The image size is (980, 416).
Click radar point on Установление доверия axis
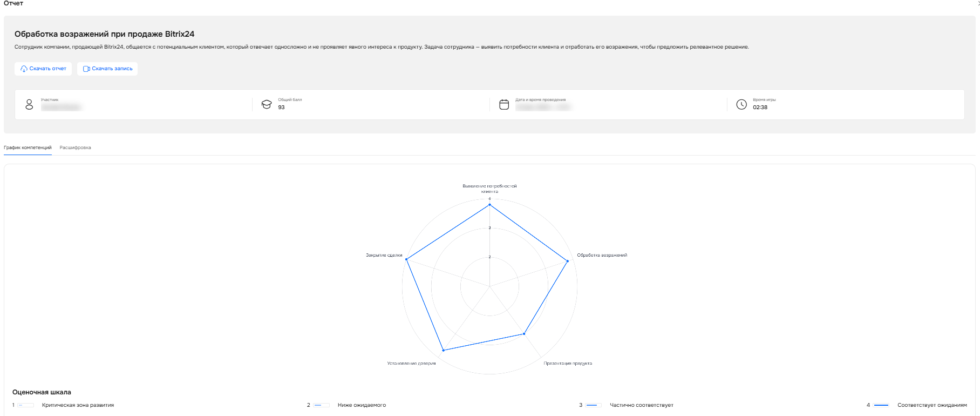click(443, 350)
